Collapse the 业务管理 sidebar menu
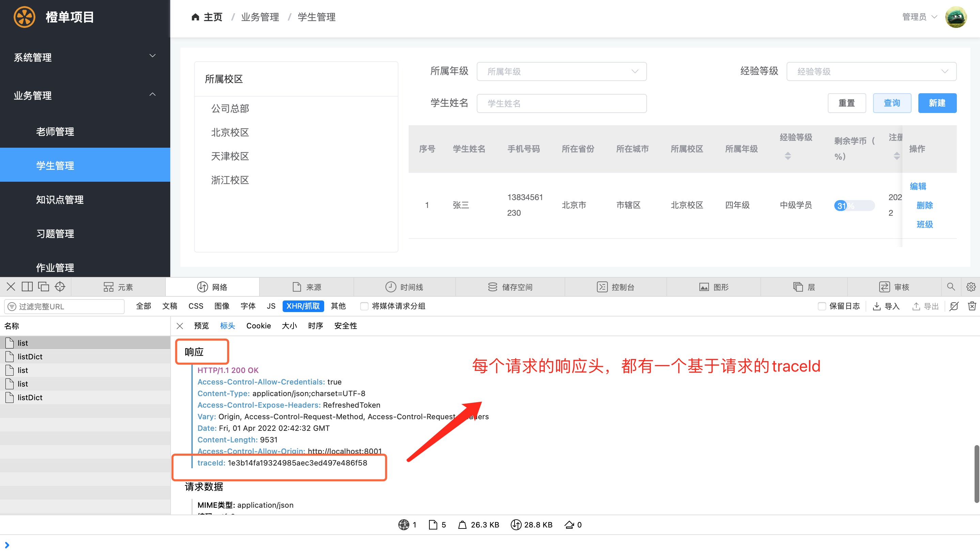This screenshot has height=554, width=980. click(x=85, y=95)
